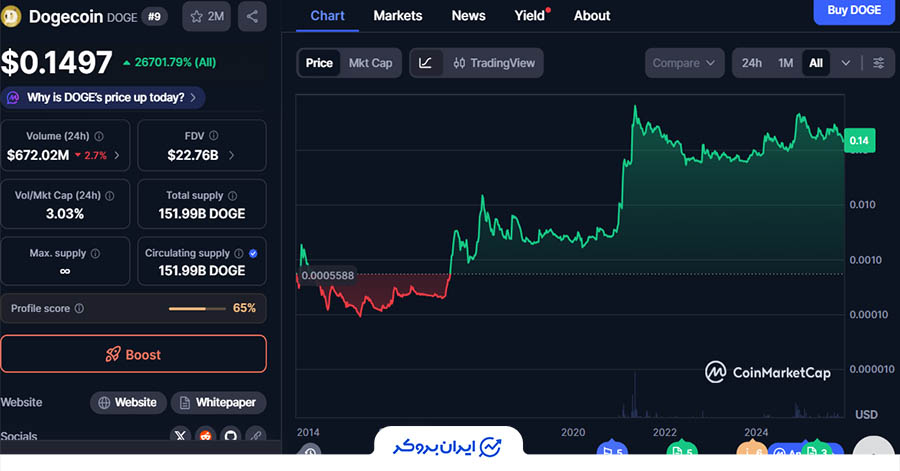
Task: Open the Whitepaper link button
Action: [219, 403]
